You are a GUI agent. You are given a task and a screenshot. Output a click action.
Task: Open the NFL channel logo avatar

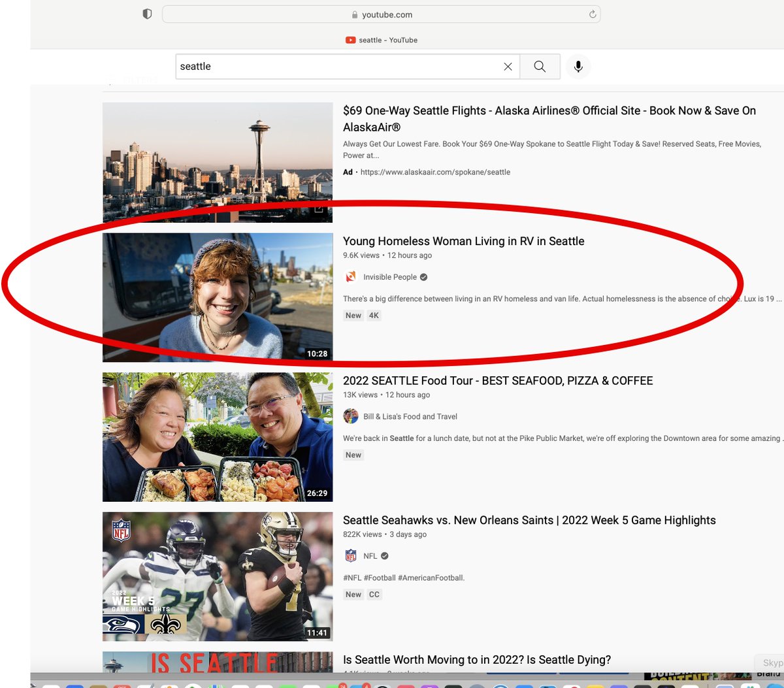pyautogui.click(x=351, y=556)
